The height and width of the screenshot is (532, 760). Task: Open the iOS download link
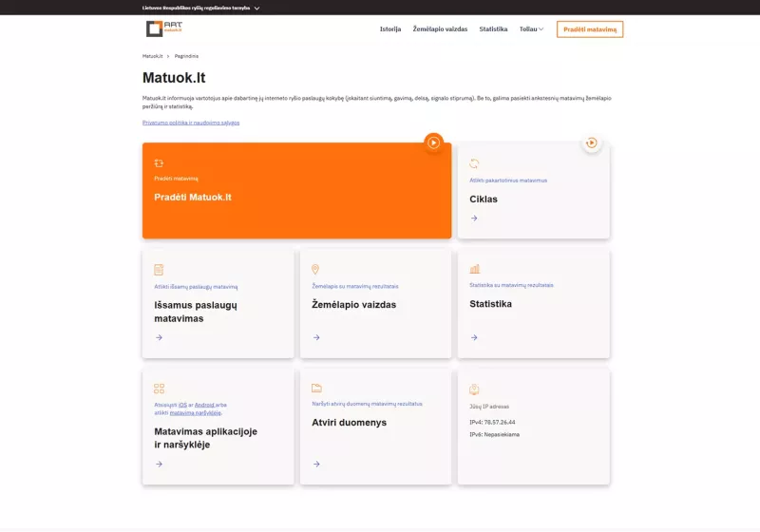point(182,405)
